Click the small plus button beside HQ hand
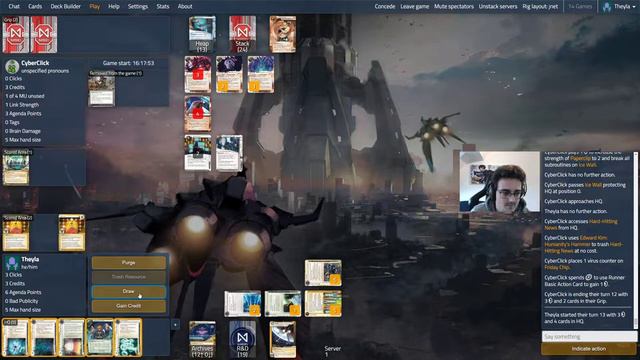Viewport: 640px width, 360px height. [176, 324]
